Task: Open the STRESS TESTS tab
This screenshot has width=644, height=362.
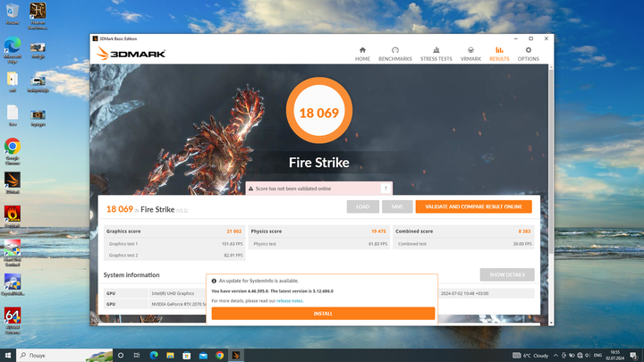Action: point(436,54)
